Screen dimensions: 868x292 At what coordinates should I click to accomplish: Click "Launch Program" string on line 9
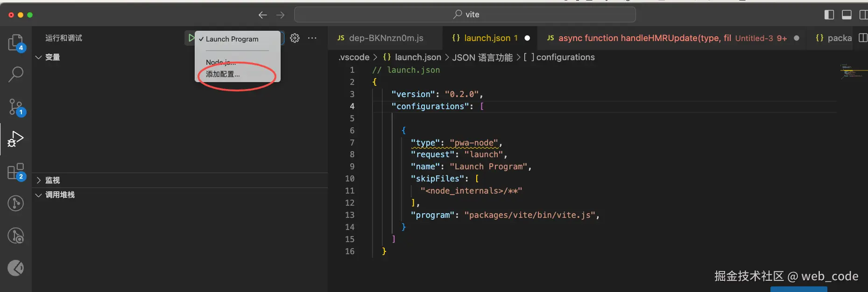pos(489,167)
